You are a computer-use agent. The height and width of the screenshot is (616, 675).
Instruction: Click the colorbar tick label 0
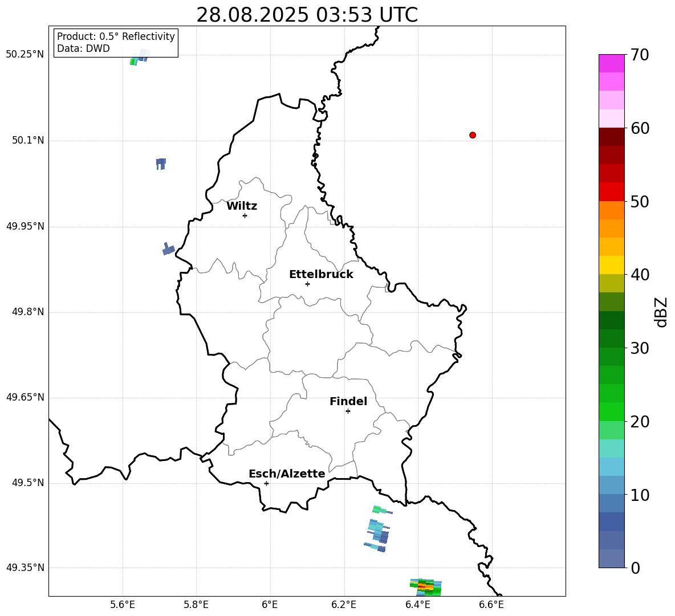[x=635, y=568]
